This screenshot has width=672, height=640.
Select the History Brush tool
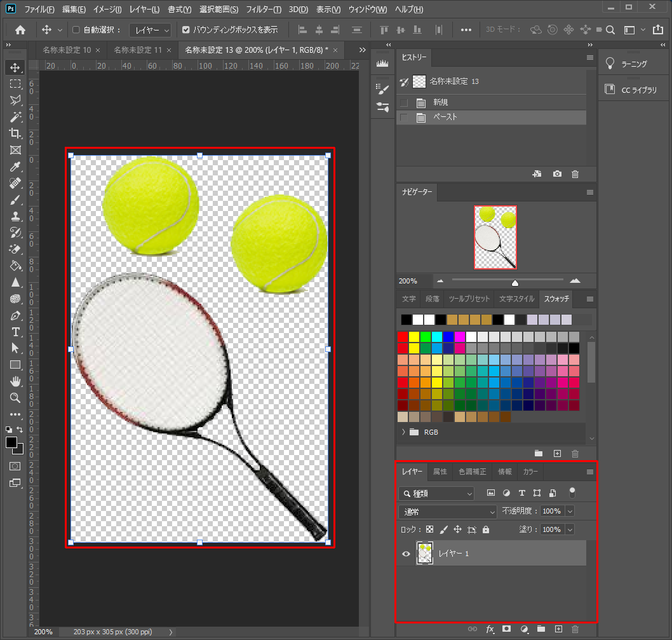[15, 233]
